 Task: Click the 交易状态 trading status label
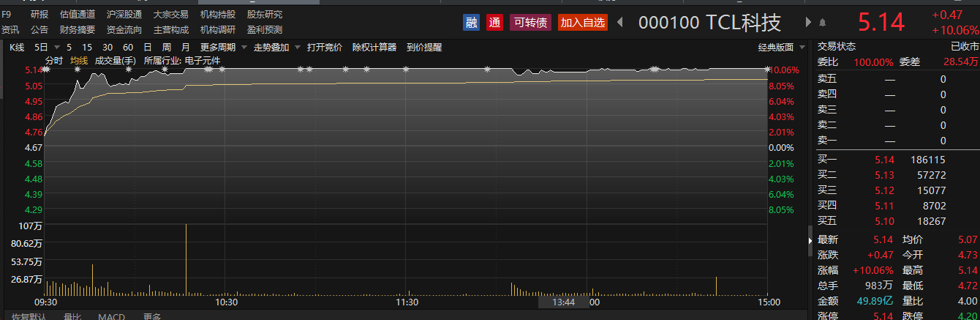pos(836,45)
